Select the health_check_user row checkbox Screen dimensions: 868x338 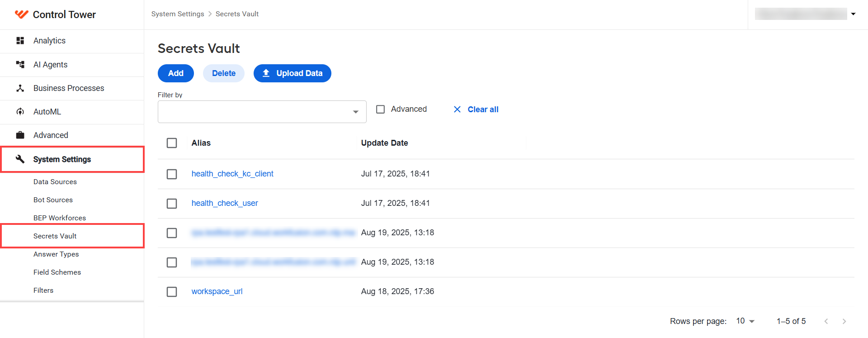tap(172, 204)
